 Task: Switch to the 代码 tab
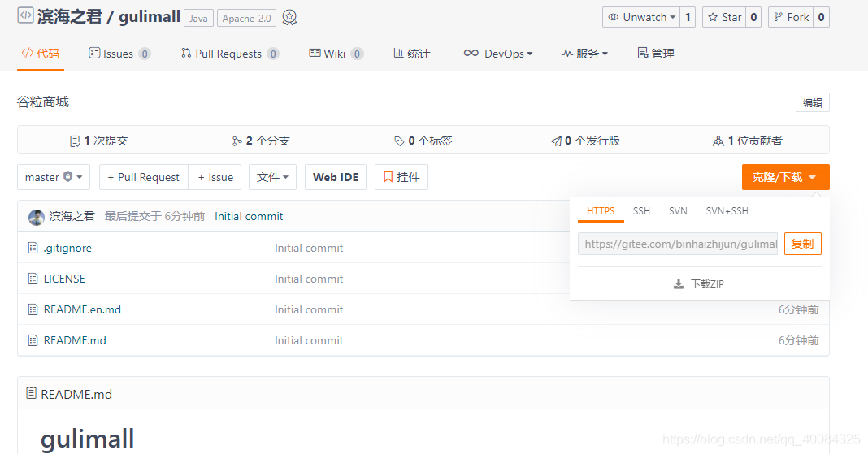coord(41,54)
